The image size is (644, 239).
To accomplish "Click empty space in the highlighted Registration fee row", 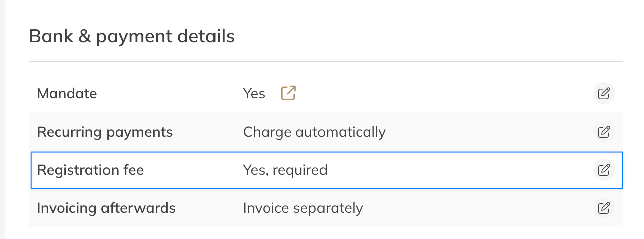I will [x=452, y=170].
